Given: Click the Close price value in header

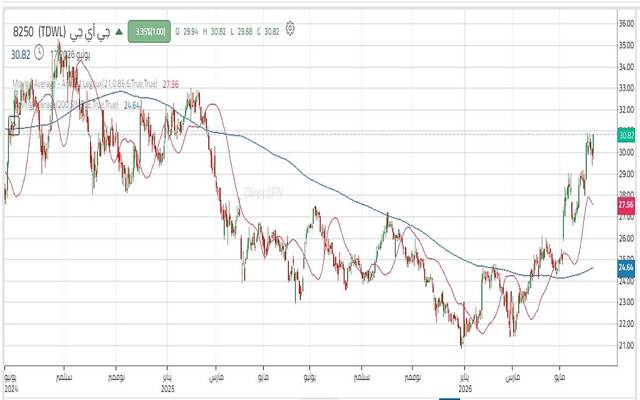Looking at the screenshot, I should (272, 31).
